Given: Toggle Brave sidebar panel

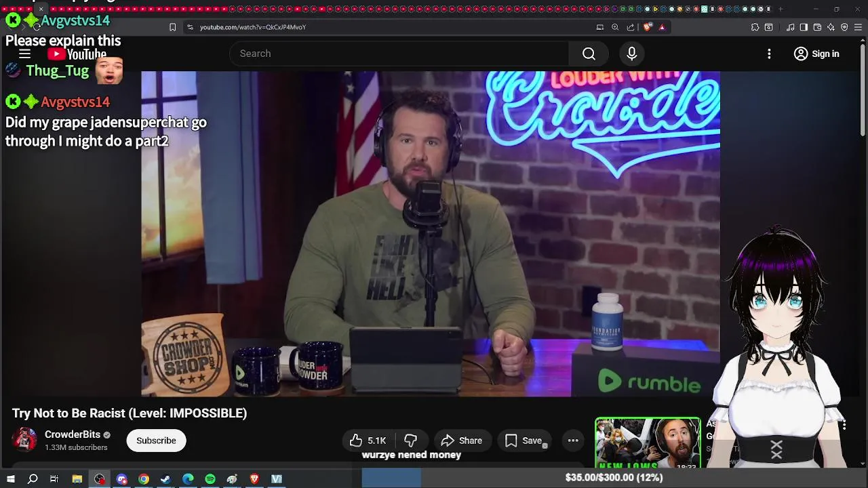Looking at the screenshot, I should click(804, 27).
